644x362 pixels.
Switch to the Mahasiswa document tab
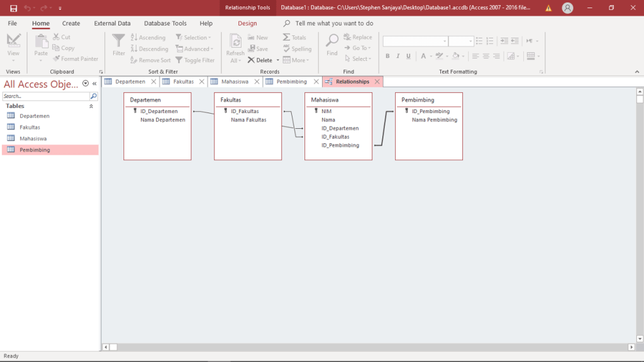point(235,82)
